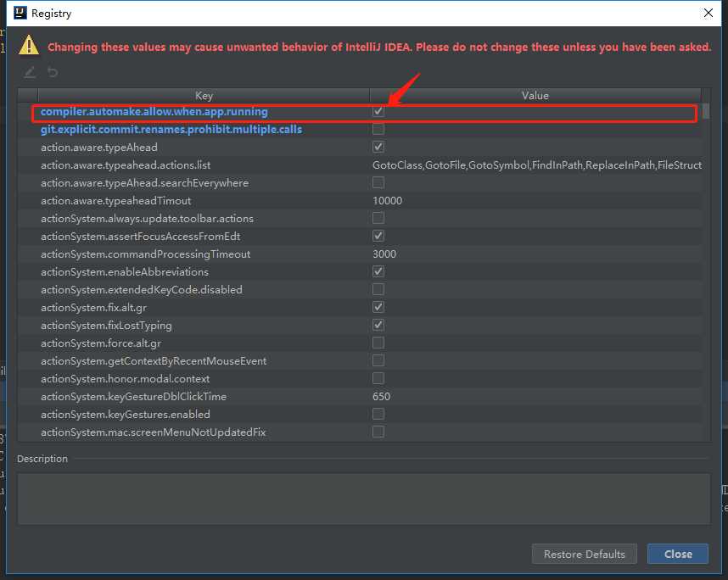Select actionSystem.fixLostTyping key
This screenshot has height=580, width=728.
(106, 326)
